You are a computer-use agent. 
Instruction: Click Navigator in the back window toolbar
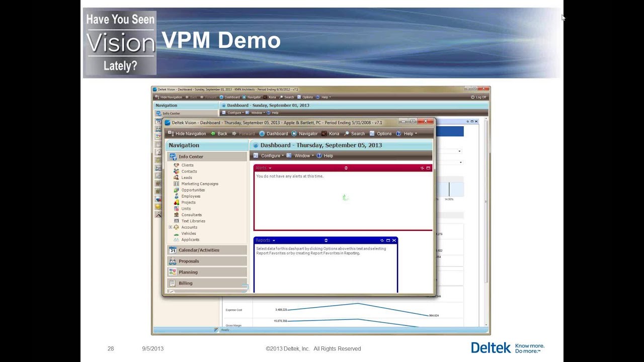(252, 97)
